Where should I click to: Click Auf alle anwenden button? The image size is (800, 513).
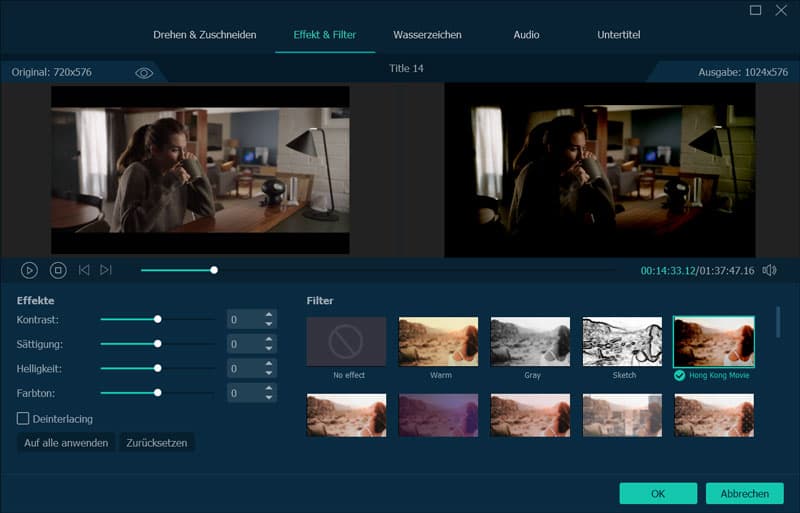point(66,442)
